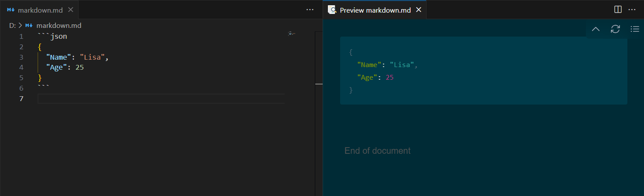This screenshot has width=644, height=196.
Task: Open More Actions in the left editor group
Action: coord(310,10)
